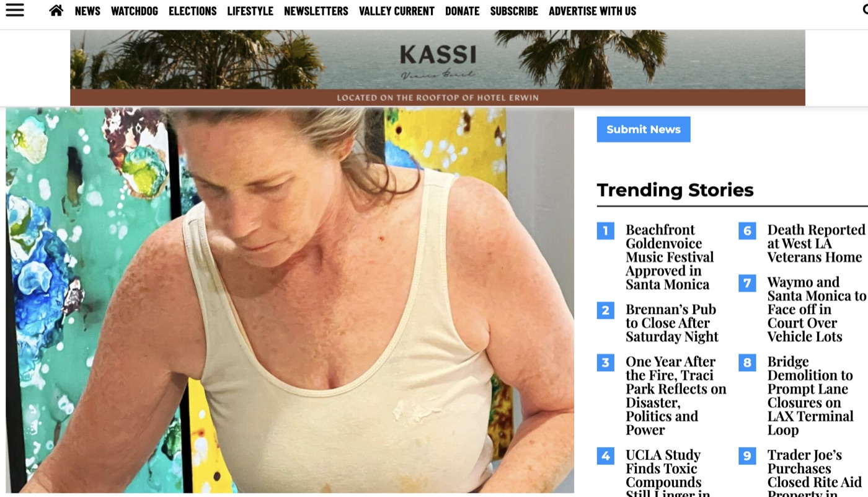
Task: Open the Elections menu item
Action: tap(193, 11)
